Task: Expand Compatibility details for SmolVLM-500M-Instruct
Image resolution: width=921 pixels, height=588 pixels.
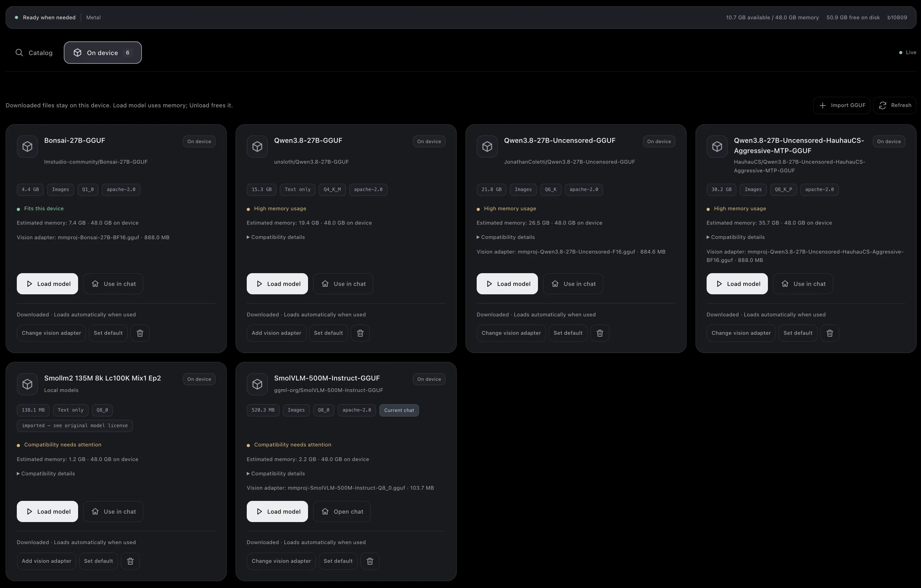Action: [276, 473]
